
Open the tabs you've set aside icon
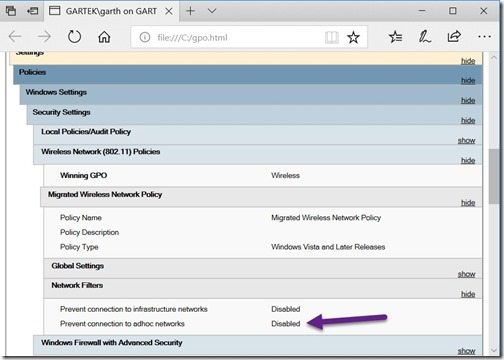point(11,11)
